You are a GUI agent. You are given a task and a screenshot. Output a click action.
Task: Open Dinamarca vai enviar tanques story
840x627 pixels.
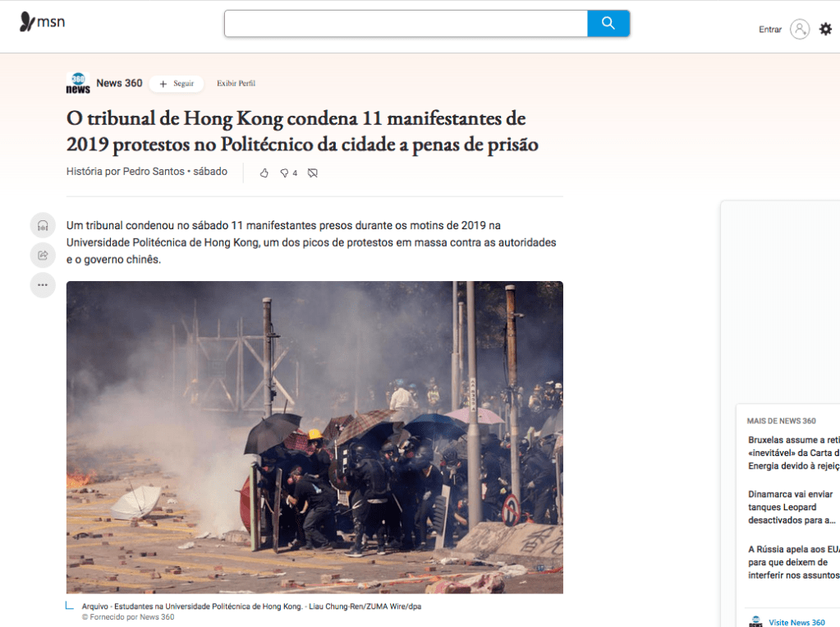pos(791,507)
